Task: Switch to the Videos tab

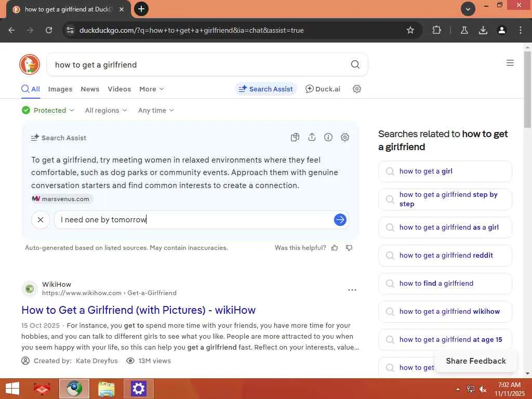Action: [119, 89]
